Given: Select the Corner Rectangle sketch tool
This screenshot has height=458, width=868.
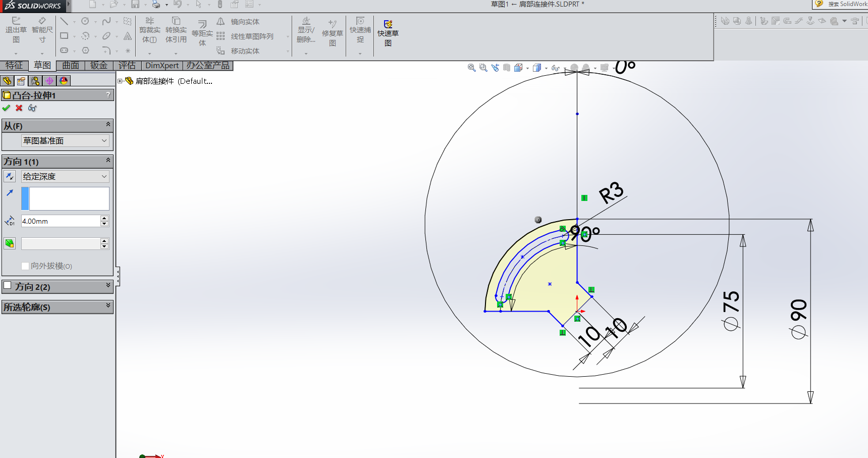Looking at the screenshot, I should (64, 36).
